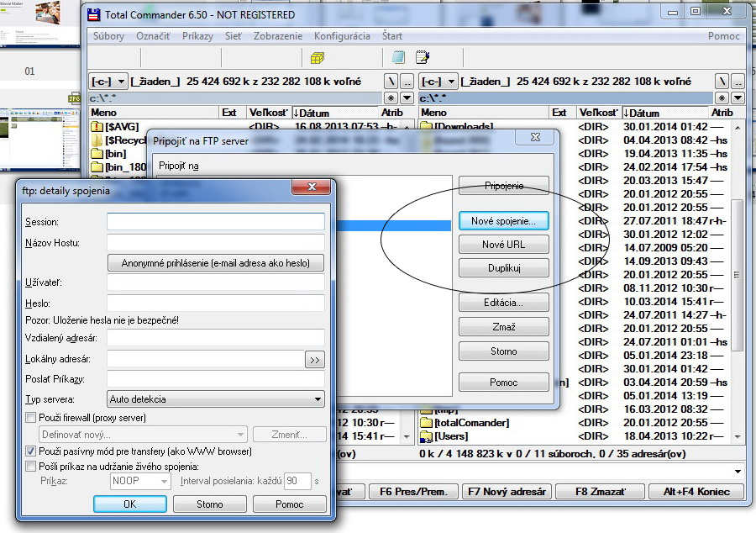This screenshot has height=533, width=756.
Task: Click the asterisk favorites button in right panel
Action: [722, 98]
